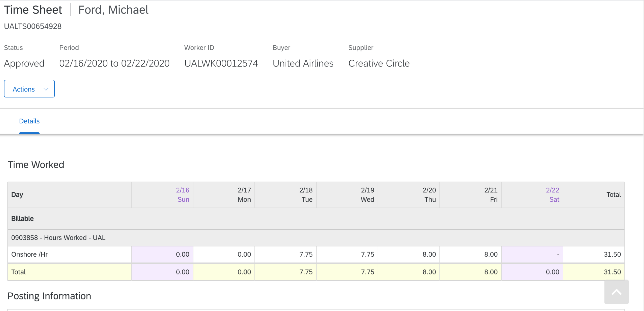Click the scroll-to-top arrow button
644x311 pixels.
coord(616,292)
